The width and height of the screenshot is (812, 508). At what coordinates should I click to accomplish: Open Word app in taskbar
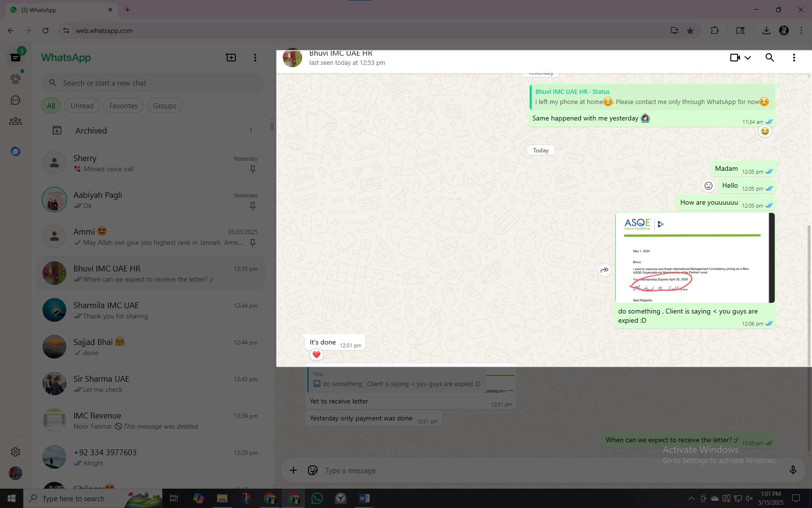(364, 498)
